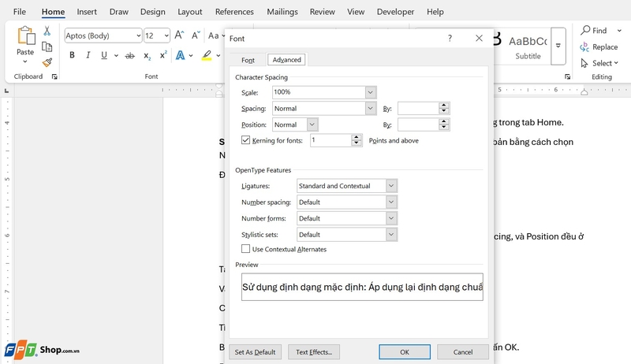Switch to the Layout tab
Viewport: 631px width, 364px height.
click(189, 12)
